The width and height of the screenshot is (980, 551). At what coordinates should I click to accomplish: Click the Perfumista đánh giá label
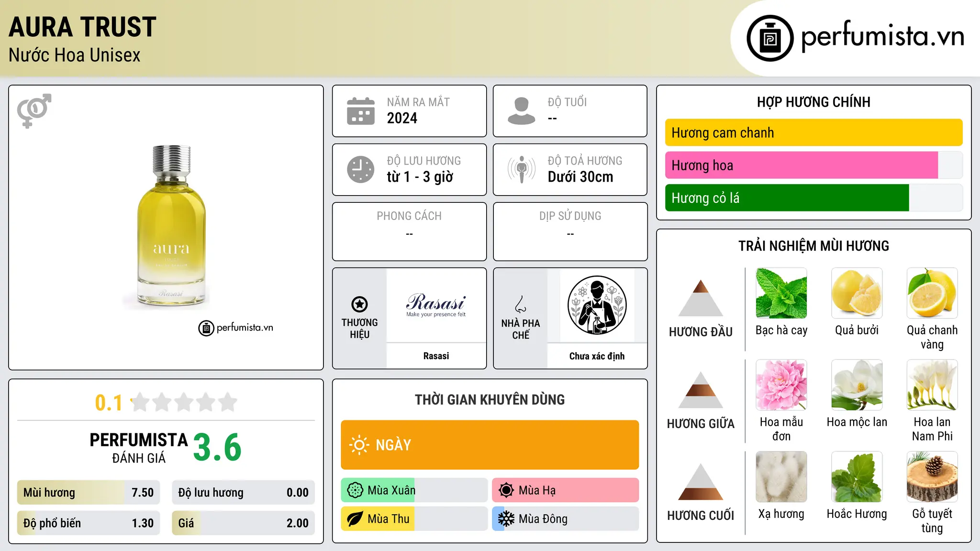click(x=139, y=448)
